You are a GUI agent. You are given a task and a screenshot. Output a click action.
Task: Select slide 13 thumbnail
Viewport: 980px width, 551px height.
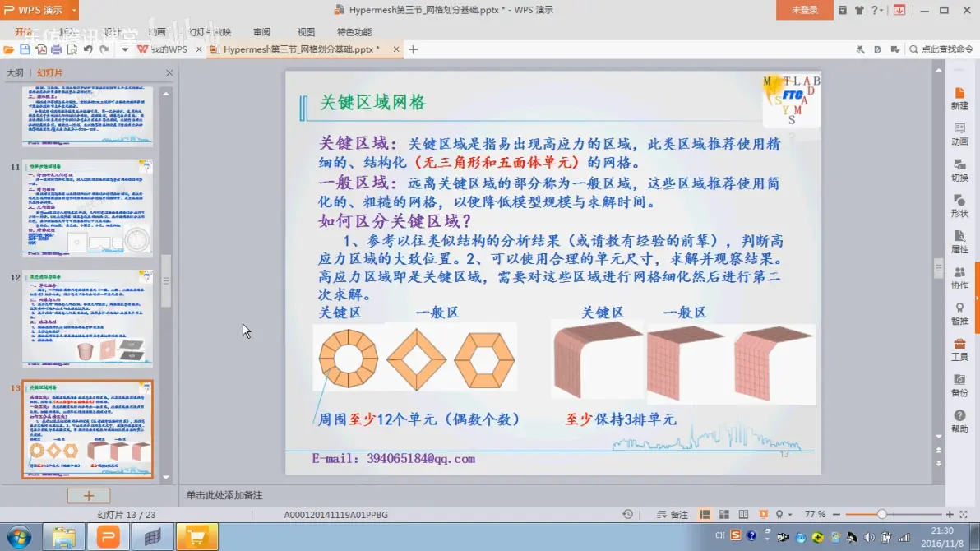(x=87, y=429)
